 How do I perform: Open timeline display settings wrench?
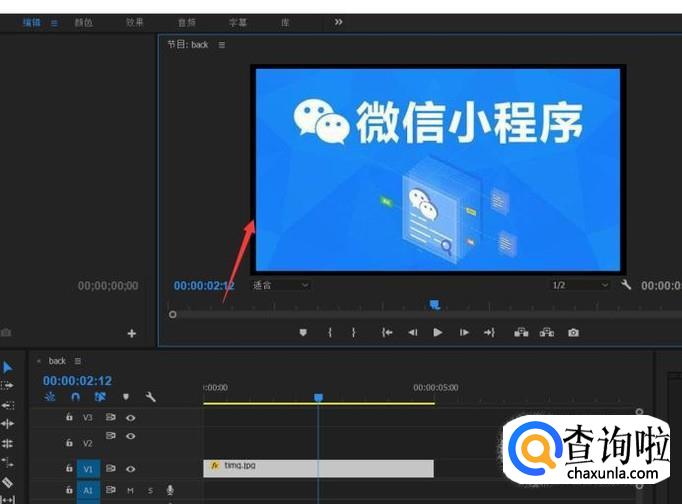pyautogui.click(x=150, y=397)
